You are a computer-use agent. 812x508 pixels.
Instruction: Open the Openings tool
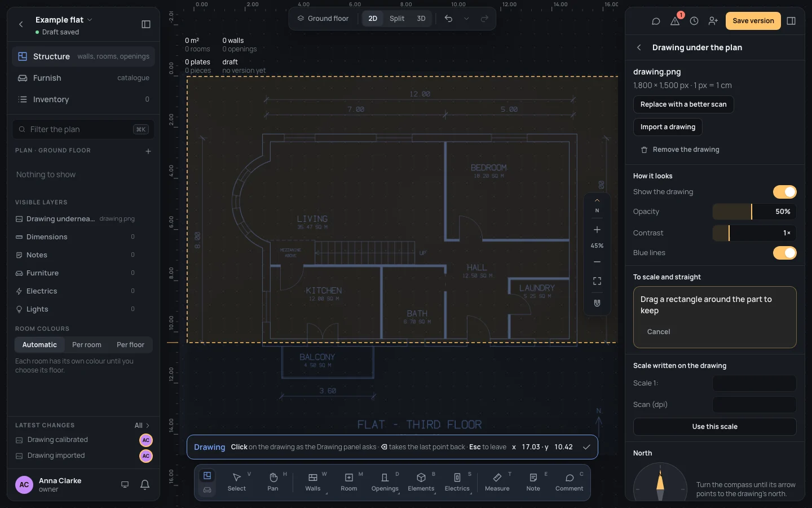click(x=385, y=482)
